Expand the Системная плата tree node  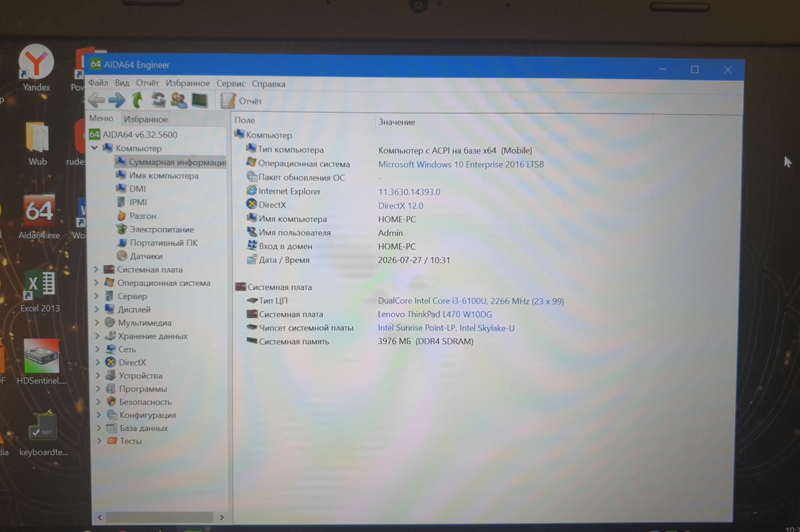[x=96, y=269]
